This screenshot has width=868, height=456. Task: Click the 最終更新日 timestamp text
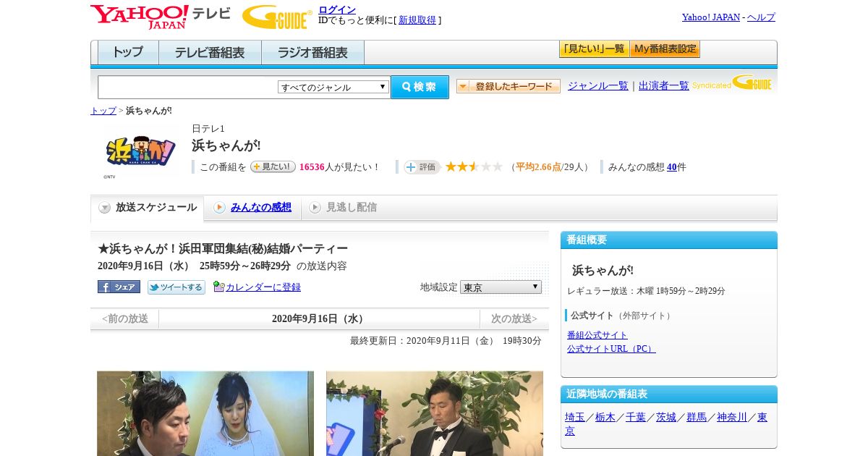[446, 341]
